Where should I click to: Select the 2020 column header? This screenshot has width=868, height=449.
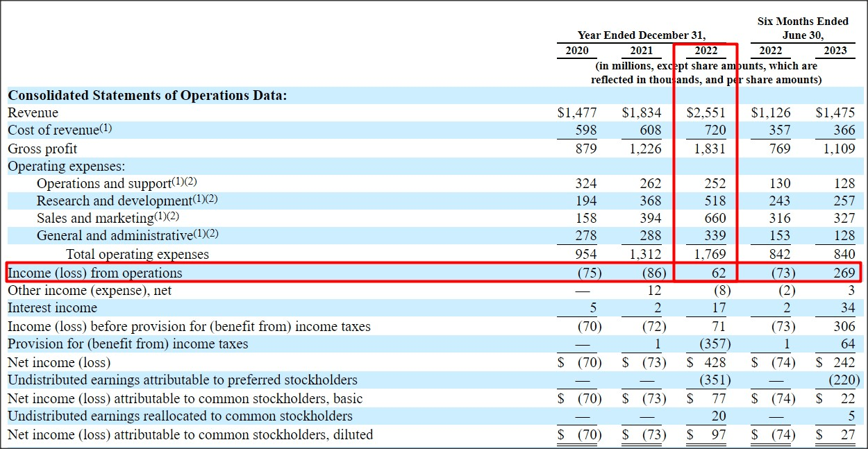(x=576, y=50)
